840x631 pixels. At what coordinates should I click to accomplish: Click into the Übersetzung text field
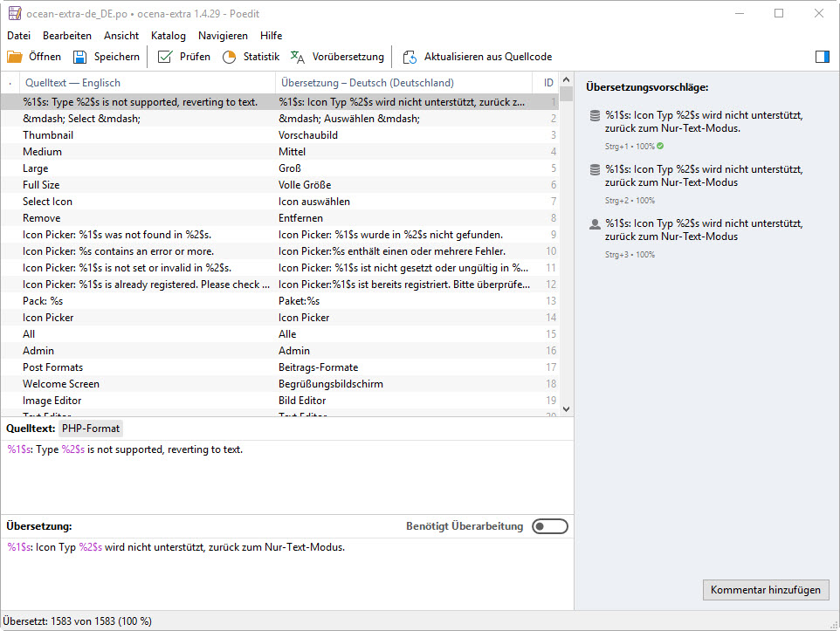287,573
